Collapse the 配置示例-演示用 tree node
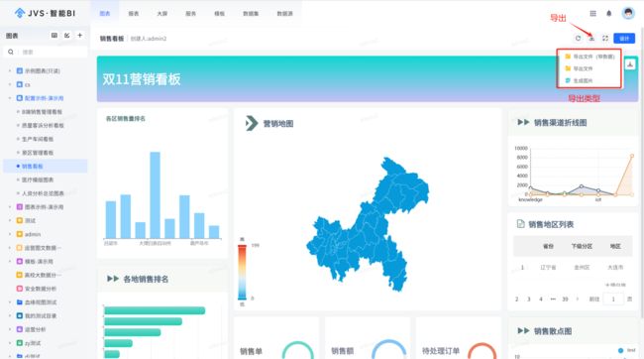Image resolution: width=644 pixels, height=359 pixels. click(10, 98)
